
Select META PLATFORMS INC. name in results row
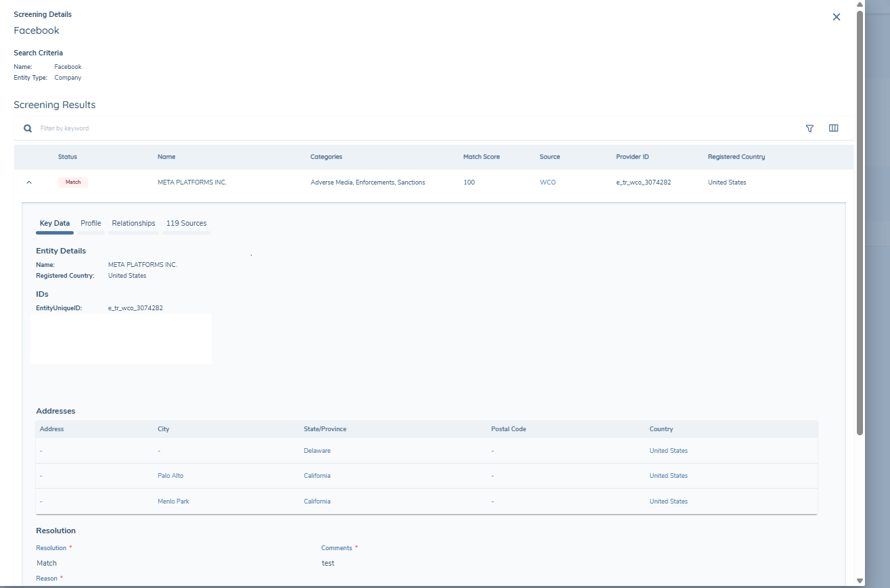click(x=192, y=182)
